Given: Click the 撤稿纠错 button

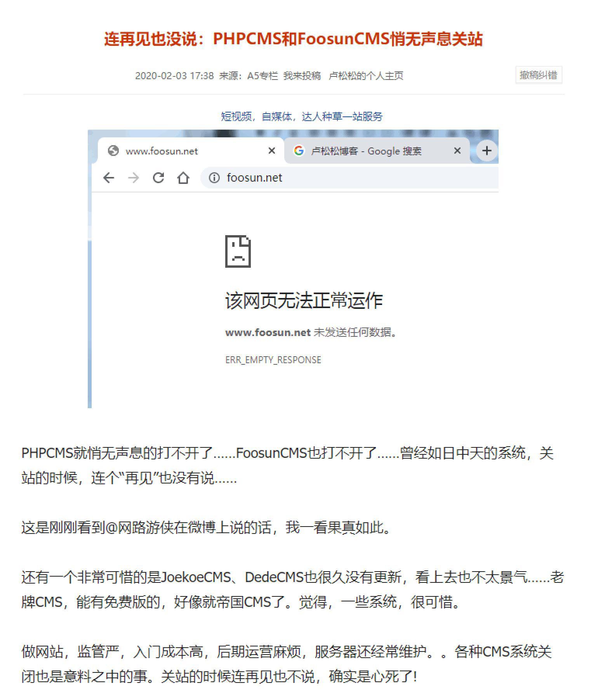Looking at the screenshot, I should coord(539,75).
